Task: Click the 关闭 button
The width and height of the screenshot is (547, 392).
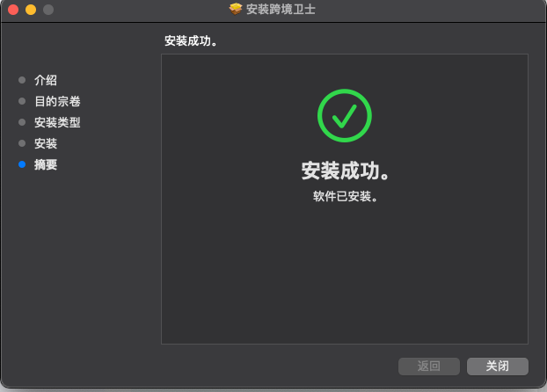Action: coord(498,367)
